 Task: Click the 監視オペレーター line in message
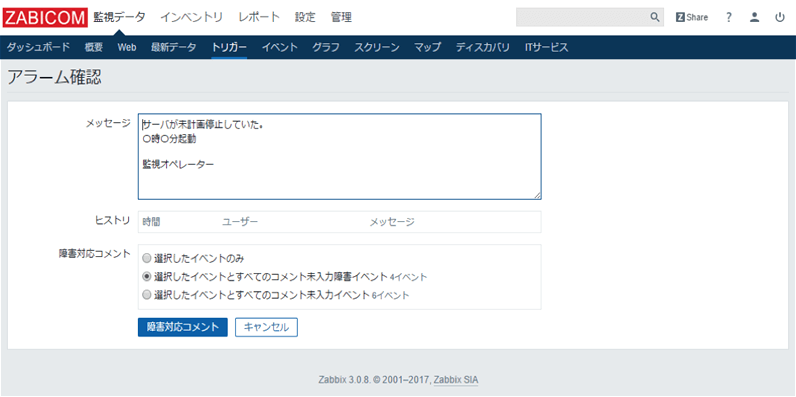(x=178, y=164)
